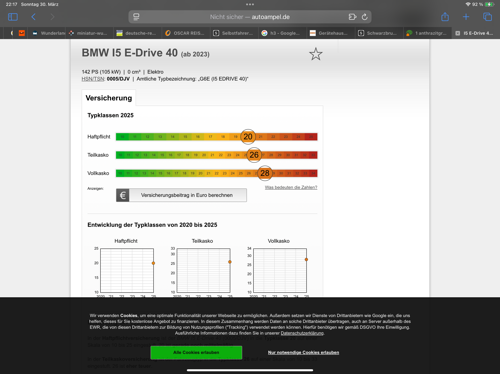Select the Versicherung tab
The image size is (500, 374).
[x=109, y=98]
